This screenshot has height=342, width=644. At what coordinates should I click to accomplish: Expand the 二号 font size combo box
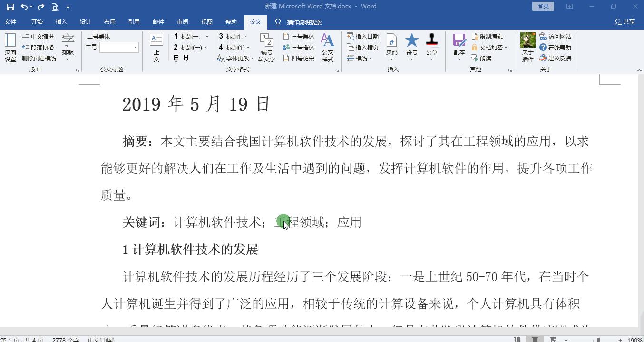point(134,48)
